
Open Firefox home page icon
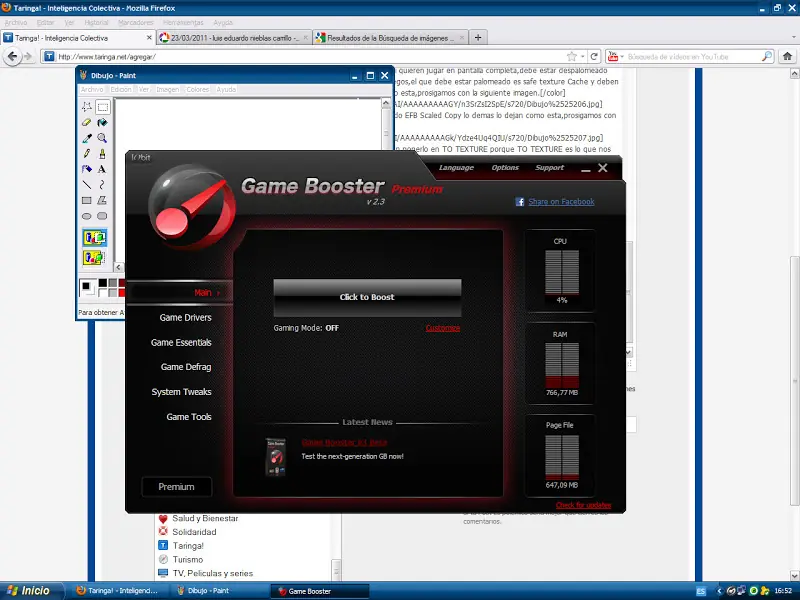[787, 56]
